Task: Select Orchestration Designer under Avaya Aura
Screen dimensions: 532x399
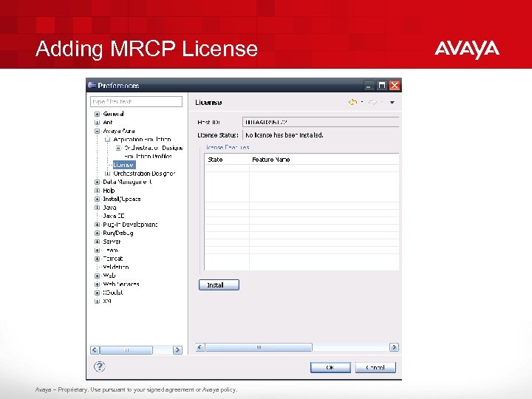Action: coord(144,174)
